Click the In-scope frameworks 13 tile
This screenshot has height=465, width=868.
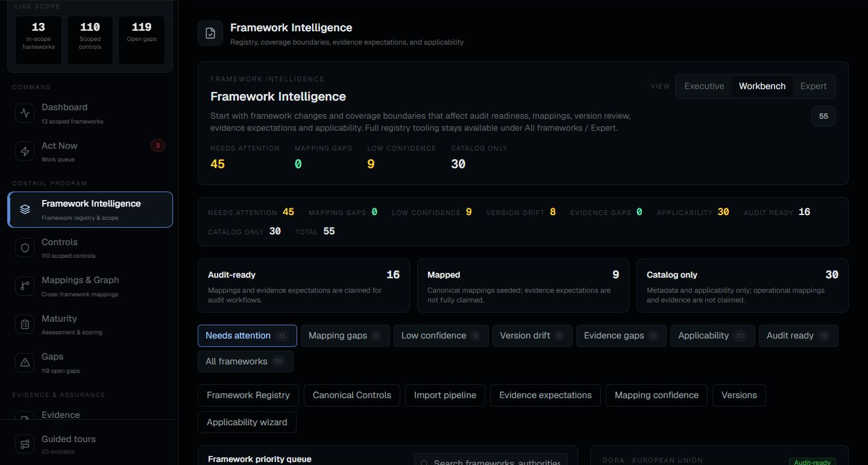tap(39, 40)
